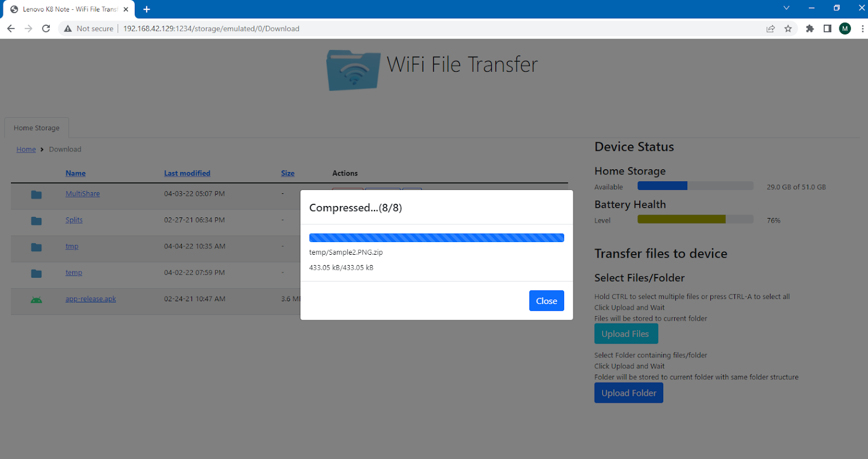868x459 pixels.
Task: Click the 'Select Files/Folder' heading
Action: [x=639, y=278]
